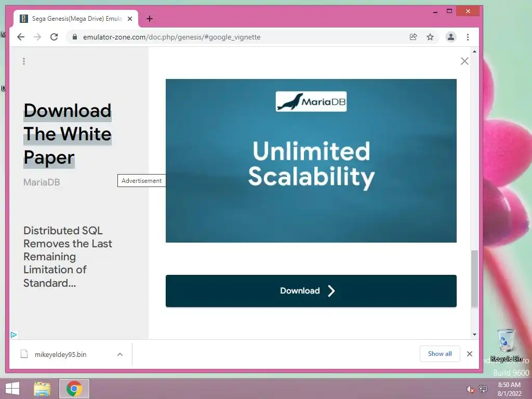The height and width of the screenshot is (399, 532).
Task: Click the AdChoices triangle icon
Action: (x=14, y=335)
